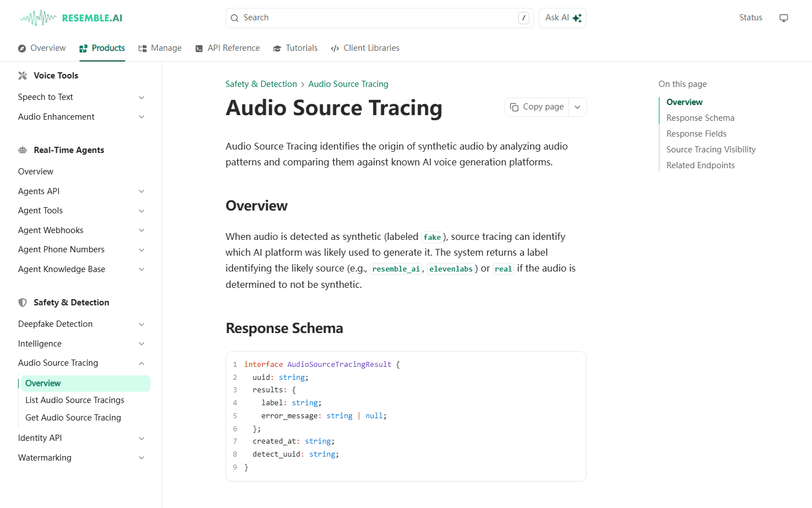The width and height of the screenshot is (812, 508).
Task: Jump to Related Endpoints in page outline
Action: tap(700, 165)
